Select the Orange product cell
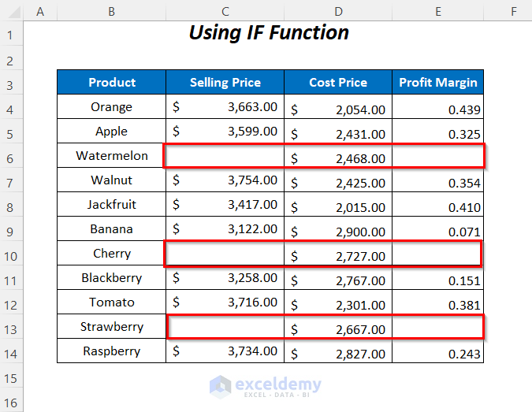Image resolution: width=532 pixels, height=412 pixels. [112, 107]
